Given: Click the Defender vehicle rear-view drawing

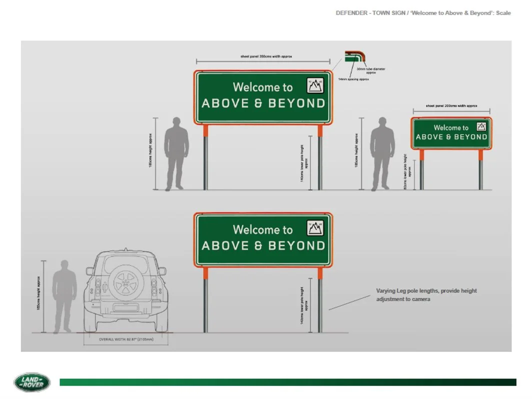Looking at the screenshot, I should click(126, 290).
